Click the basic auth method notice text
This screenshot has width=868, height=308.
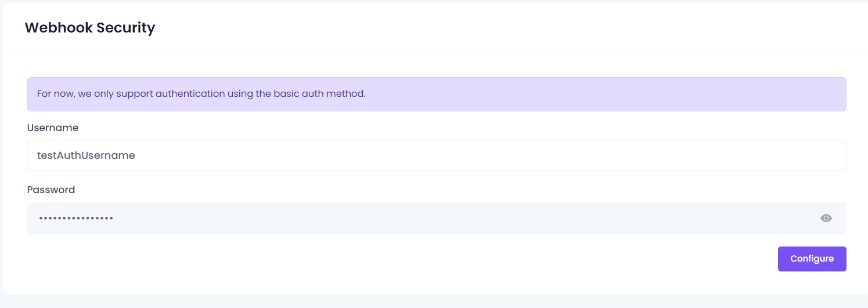tap(201, 93)
